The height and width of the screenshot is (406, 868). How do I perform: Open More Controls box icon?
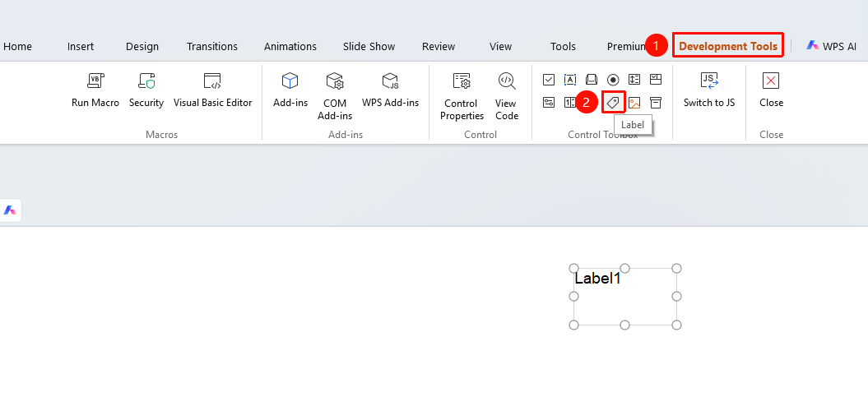pyautogui.click(x=656, y=103)
